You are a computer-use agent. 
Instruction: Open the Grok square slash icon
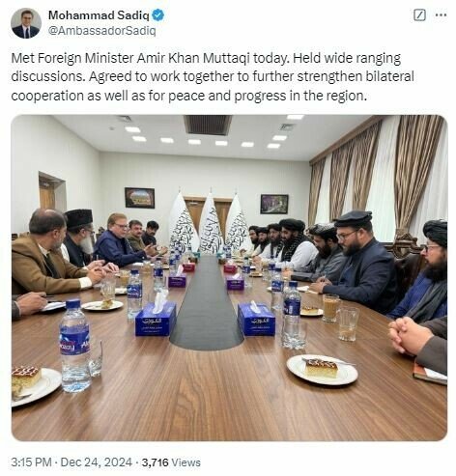coord(419,15)
